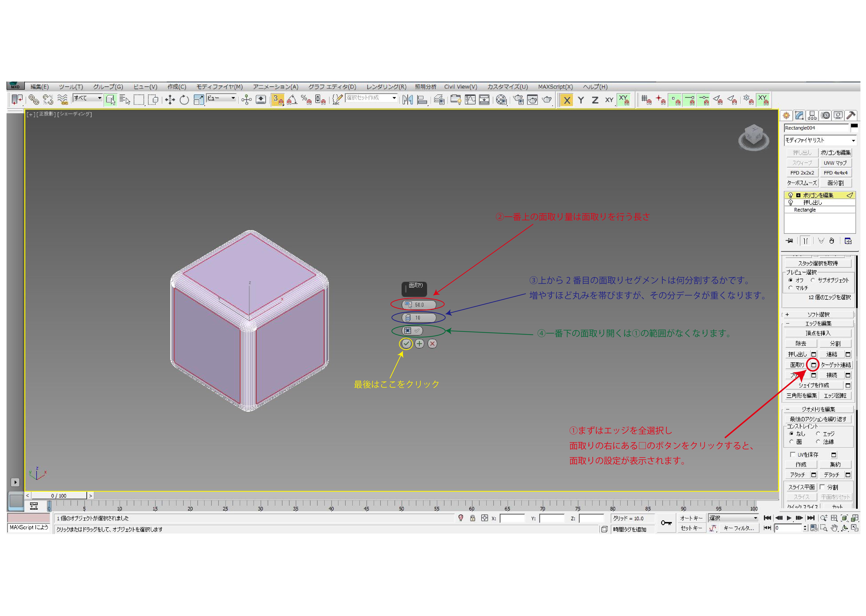Toggle the 3D Snaps icon

point(278,100)
